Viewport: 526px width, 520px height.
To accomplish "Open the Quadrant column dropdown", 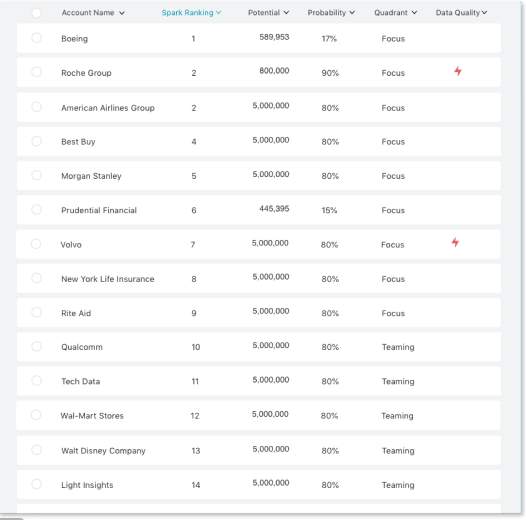I will pyautogui.click(x=414, y=13).
